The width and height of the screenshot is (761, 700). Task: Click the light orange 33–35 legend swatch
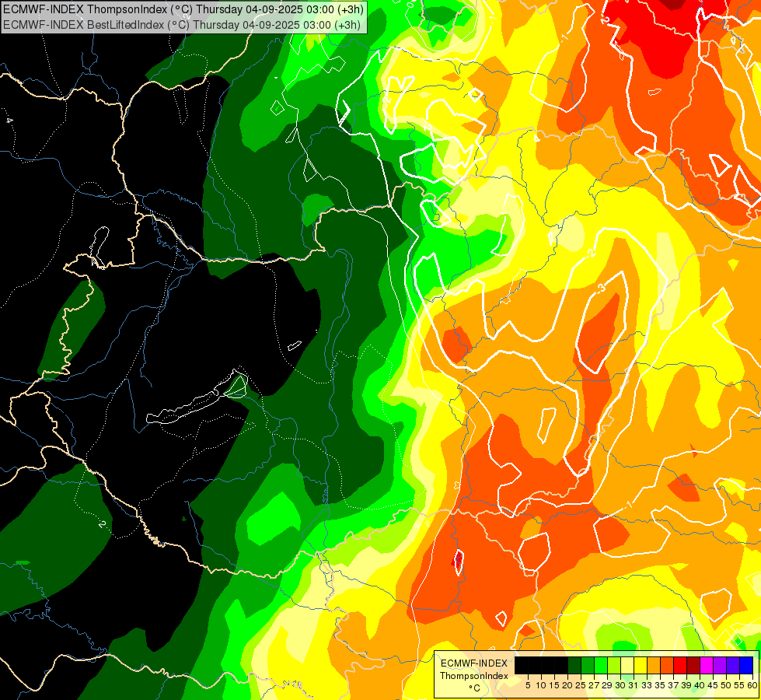click(654, 665)
